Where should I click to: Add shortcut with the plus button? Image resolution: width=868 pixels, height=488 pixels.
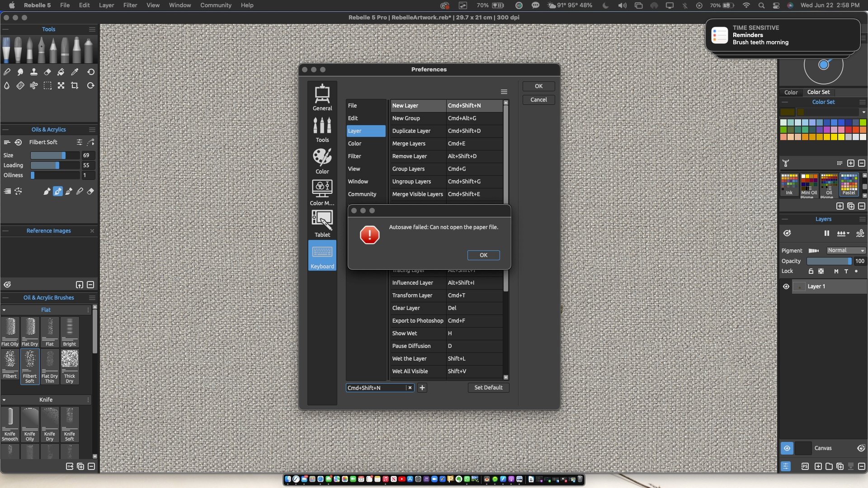[x=422, y=388]
